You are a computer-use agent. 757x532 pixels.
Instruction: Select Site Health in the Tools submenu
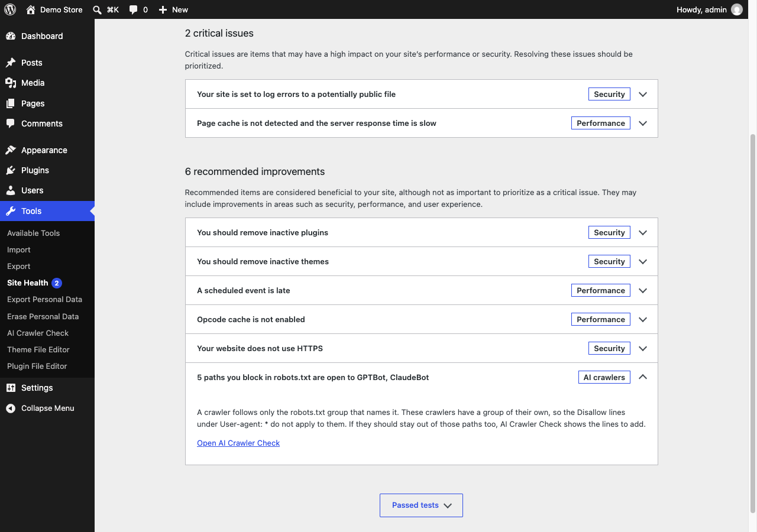tap(47, 283)
